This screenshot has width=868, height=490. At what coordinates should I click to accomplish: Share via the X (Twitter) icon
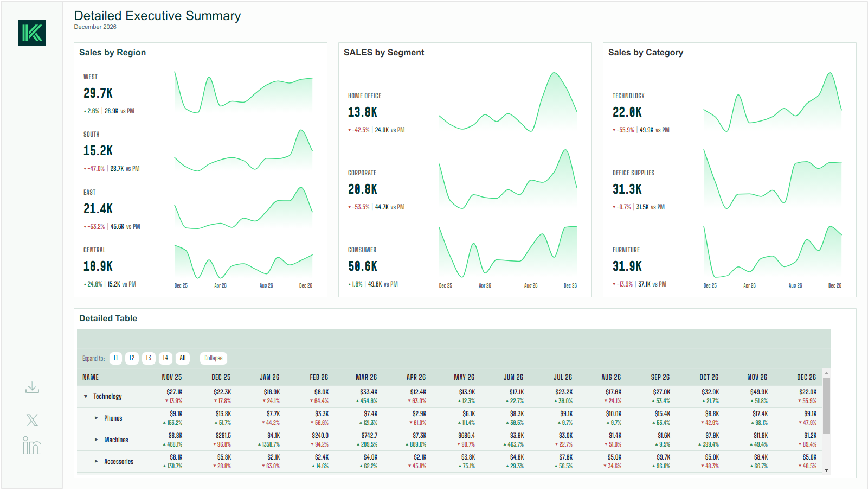(32, 420)
